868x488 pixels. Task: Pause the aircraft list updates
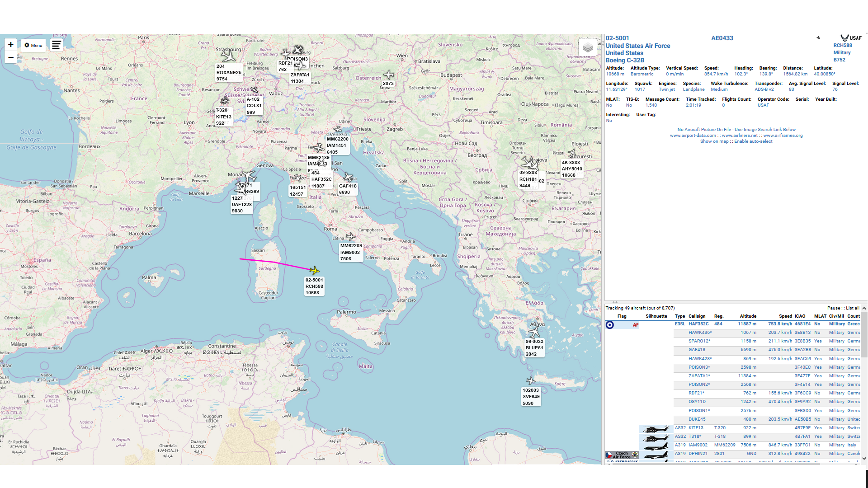pos(833,308)
